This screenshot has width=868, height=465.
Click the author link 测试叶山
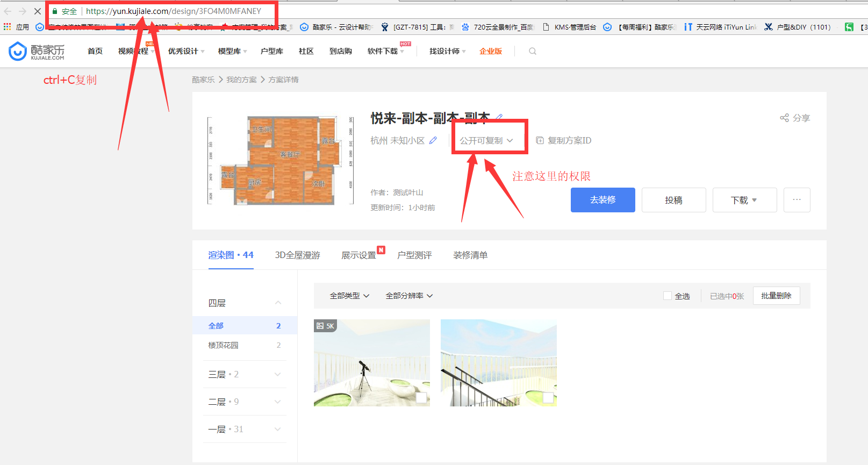click(x=408, y=192)
